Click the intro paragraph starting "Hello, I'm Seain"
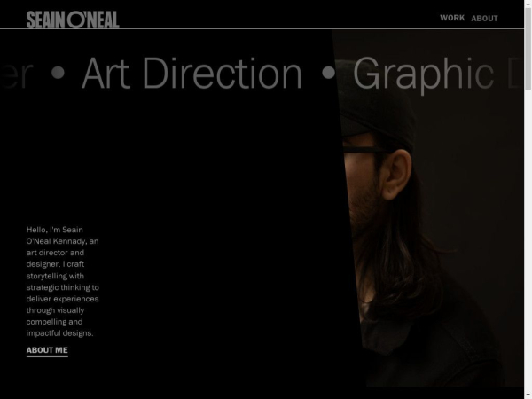The width and height of the screenshot is (532, 399). 63,282
